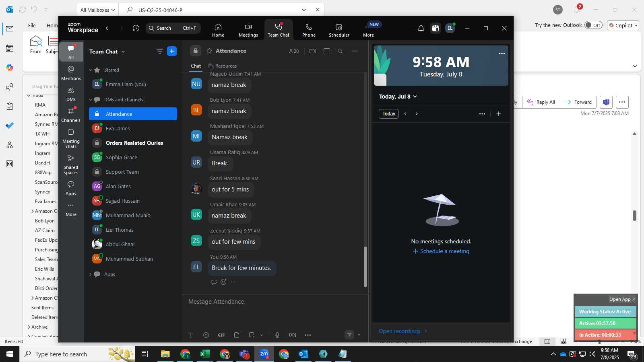644x362 pixels.
Task: Click Copilot button in Outlook
Action: pos(623,25)
